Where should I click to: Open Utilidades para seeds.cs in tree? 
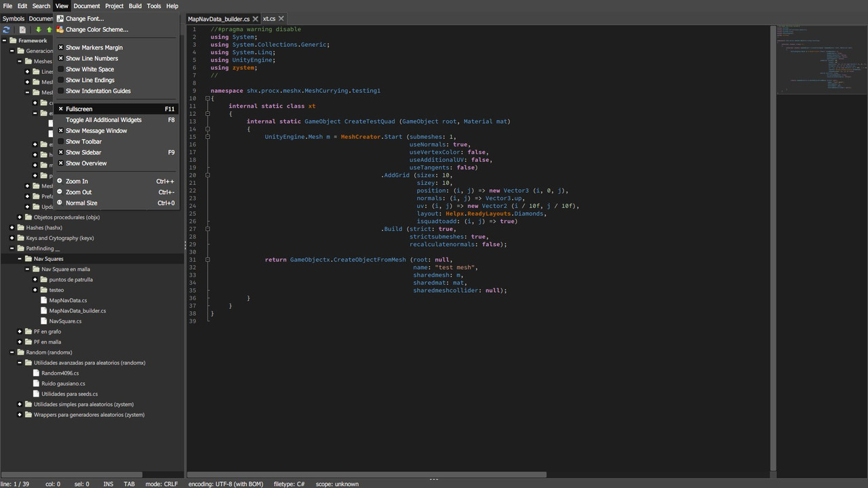point(69,394)
